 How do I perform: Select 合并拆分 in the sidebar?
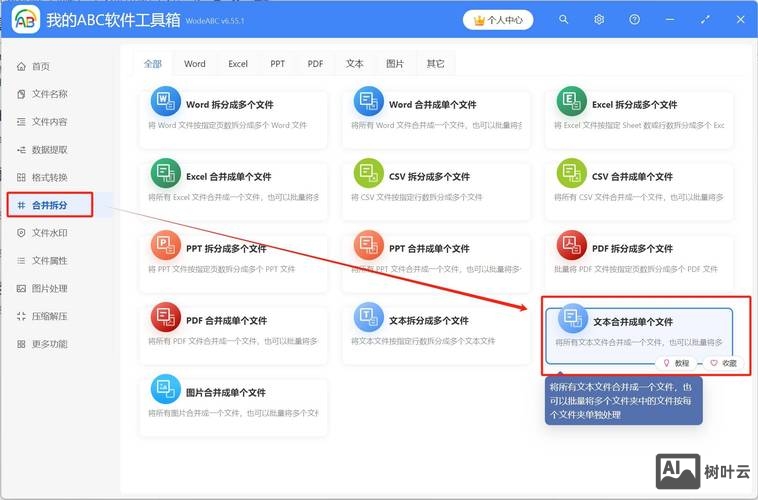click(x=50, y=205)
